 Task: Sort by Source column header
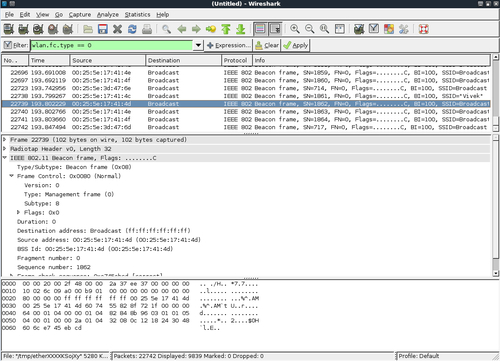108,60
